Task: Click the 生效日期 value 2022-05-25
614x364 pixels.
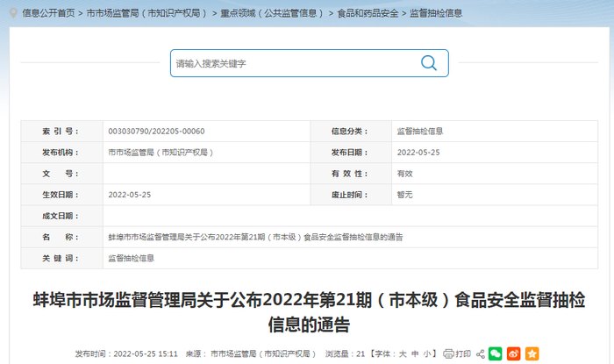Action: [x=129, y=195]
